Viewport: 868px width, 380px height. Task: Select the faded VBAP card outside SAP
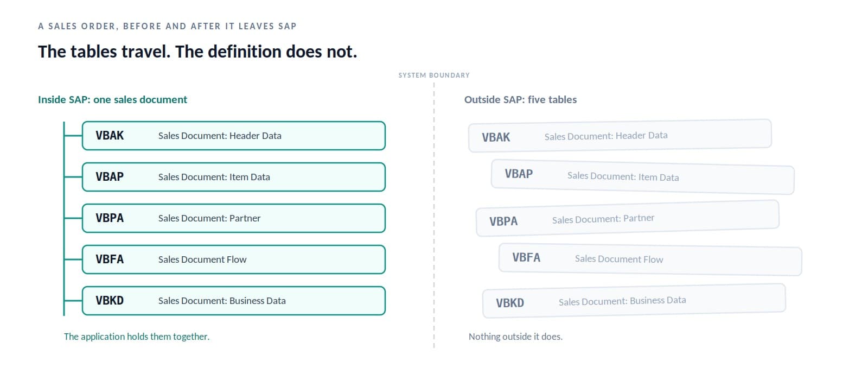coord(643,176)
